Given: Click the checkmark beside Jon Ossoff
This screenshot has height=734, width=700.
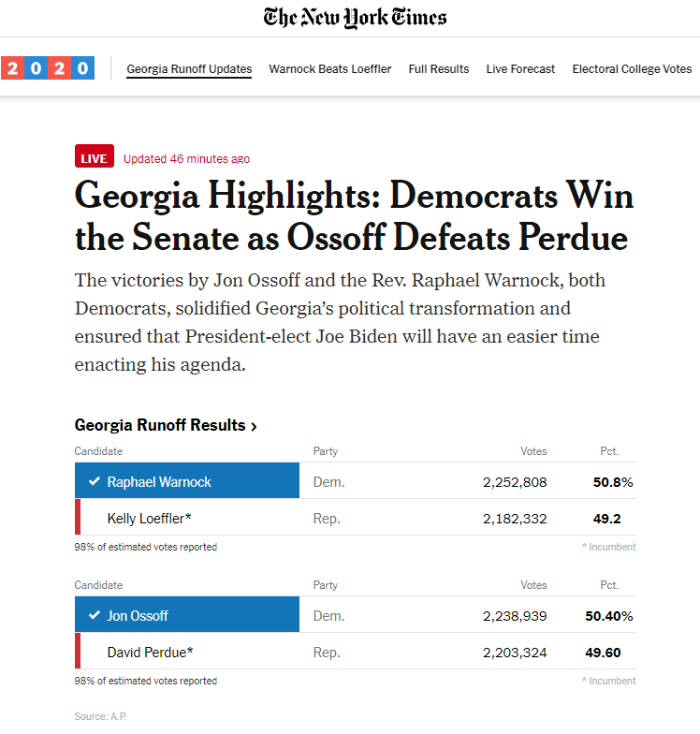Looking at the screenshot, I should pos(94,616).
